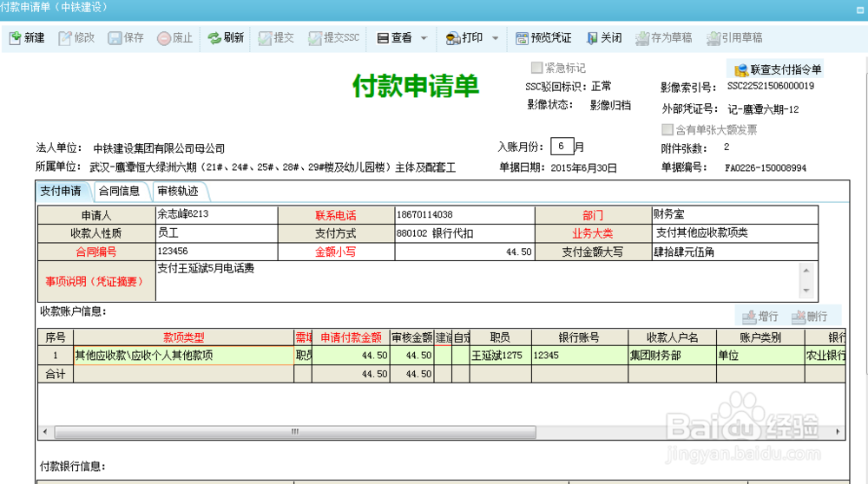The height and width of the screenshot is (484, 868).
Task: Click the 查看 (View) toolbar icon
Action: (383, 37)
